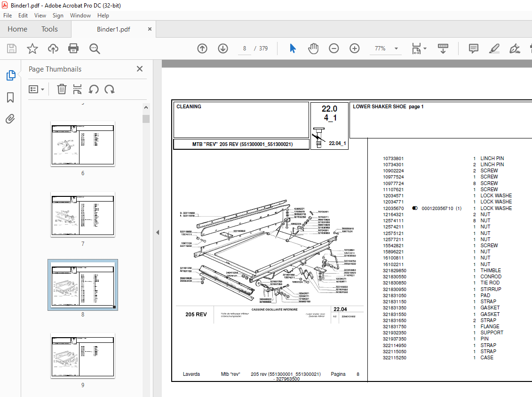
Task: Go to the previous page with the up arrow
Action: point(202,49)
